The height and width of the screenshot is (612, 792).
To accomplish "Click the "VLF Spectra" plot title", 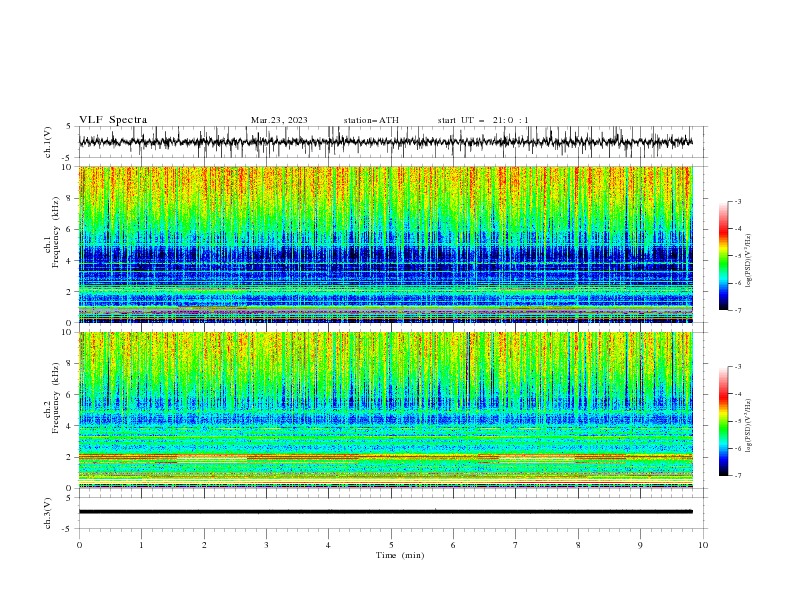I will [x=113, y=120].
